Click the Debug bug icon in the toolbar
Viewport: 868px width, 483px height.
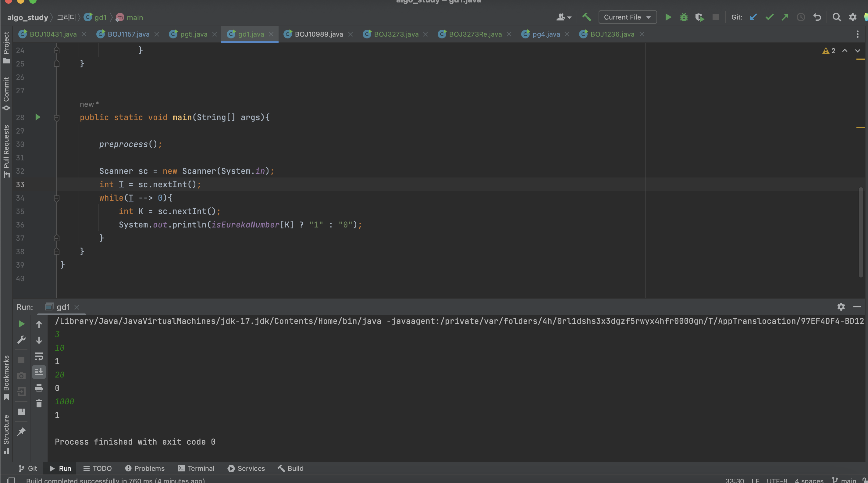(x=684, y=17)
